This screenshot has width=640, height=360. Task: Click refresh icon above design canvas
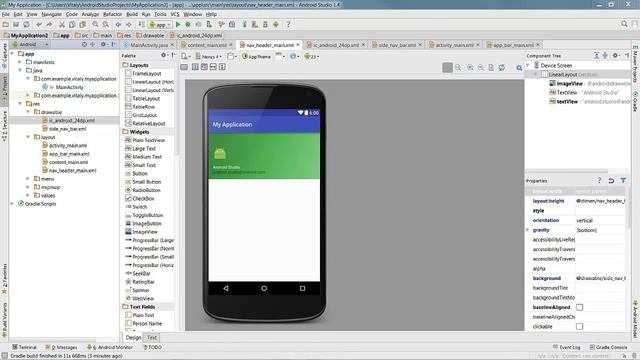(x=502, y=68)
